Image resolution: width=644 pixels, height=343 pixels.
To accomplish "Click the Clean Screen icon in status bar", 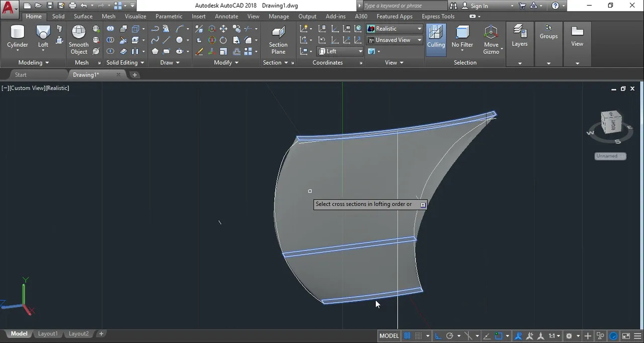I will [626, 336].
